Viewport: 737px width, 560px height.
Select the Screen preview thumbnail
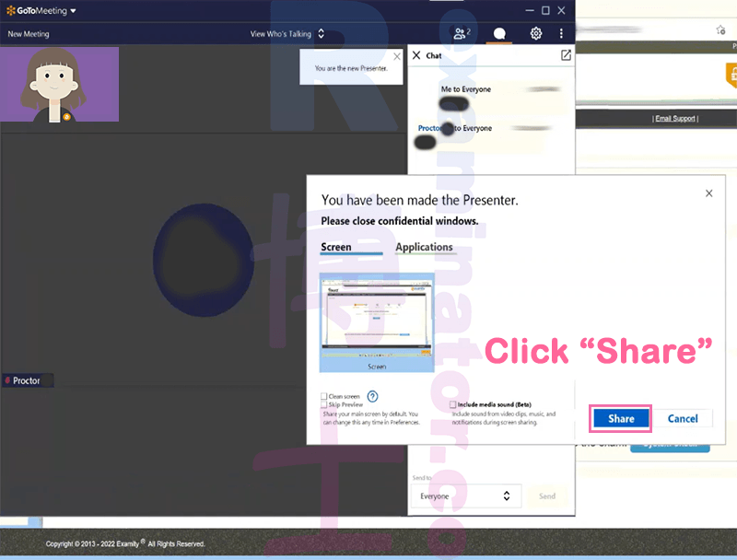tap(377, 322)
